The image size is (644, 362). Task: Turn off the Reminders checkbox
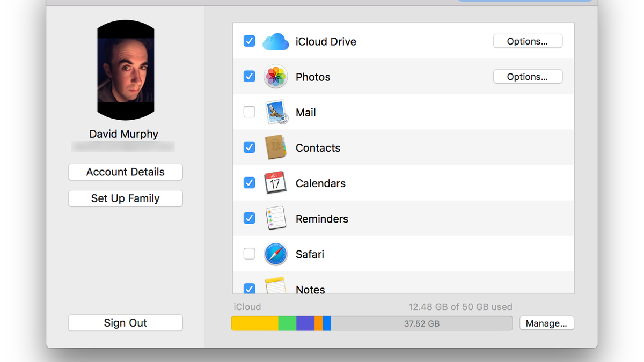(x=249, y=218)
